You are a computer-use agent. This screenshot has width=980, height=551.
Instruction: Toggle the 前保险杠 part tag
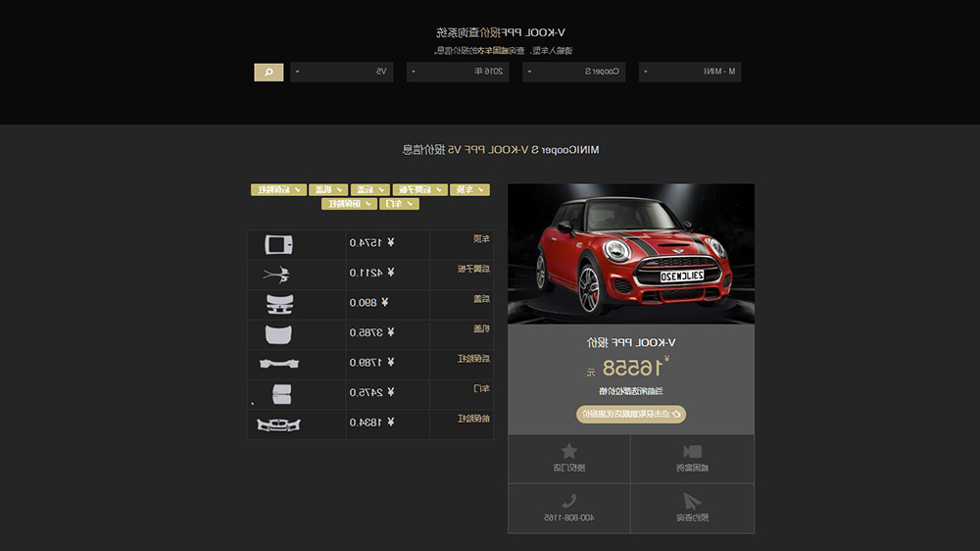click(x=349, y=204)
